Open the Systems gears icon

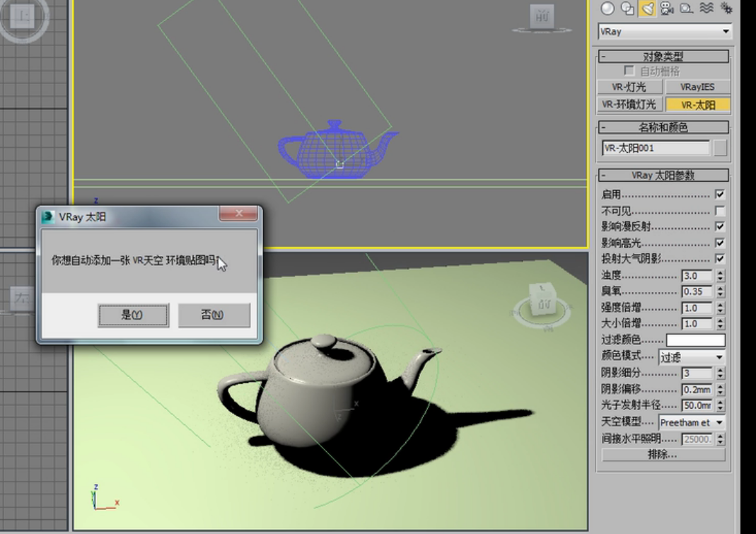point(726,8)
